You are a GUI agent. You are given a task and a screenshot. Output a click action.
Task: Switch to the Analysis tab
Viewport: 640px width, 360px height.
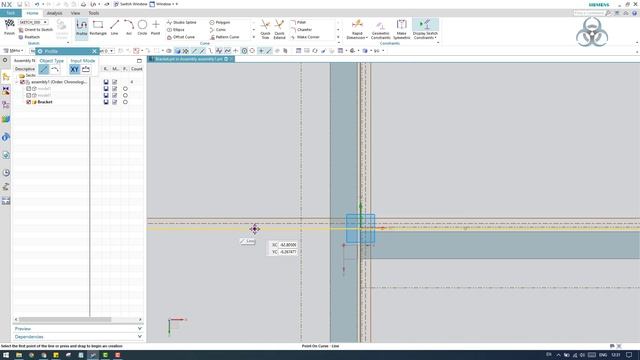(54, 13)
